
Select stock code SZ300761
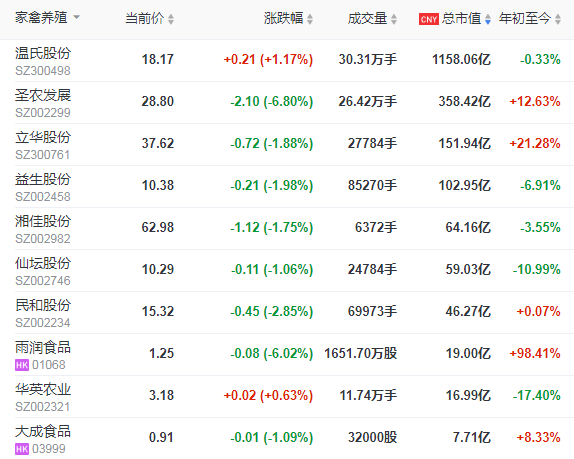tap(42, 155)
